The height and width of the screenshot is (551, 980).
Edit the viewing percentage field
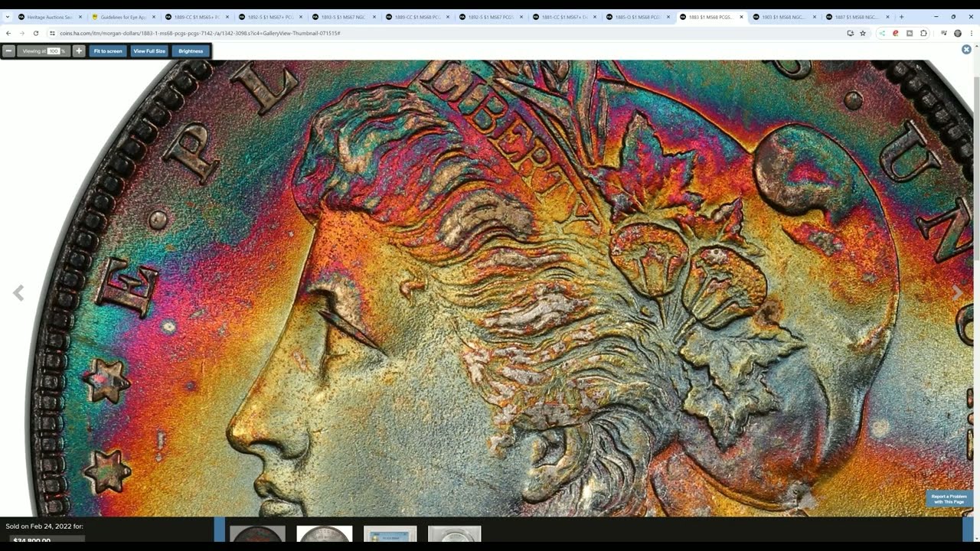[x=53, y=51]
